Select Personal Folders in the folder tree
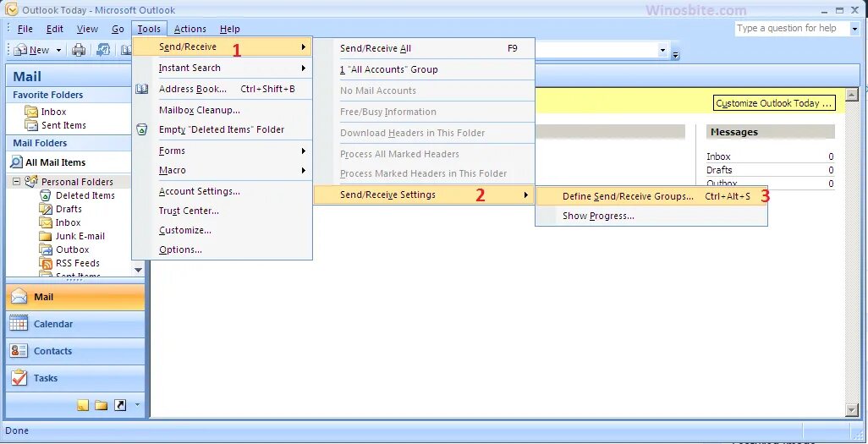The height and width of the screenshot is (444, 868). (77, 182)
